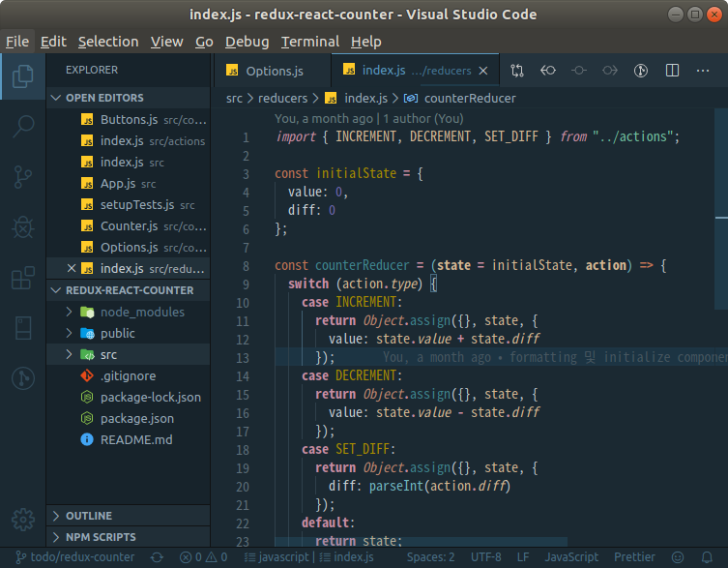Open the Debug menu
Image resolution: width=728 pixels, height=568 pixels.
click(x=247, y=42)
